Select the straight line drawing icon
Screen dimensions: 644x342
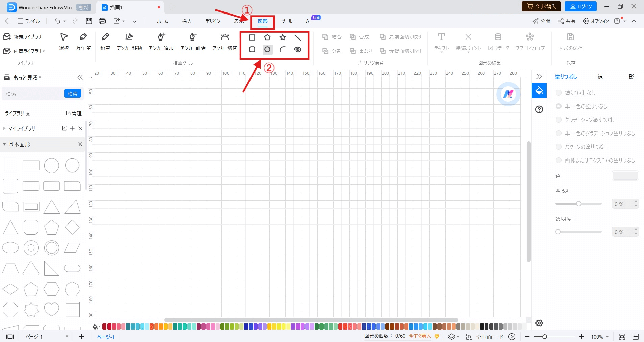click(x=297, y=37)
